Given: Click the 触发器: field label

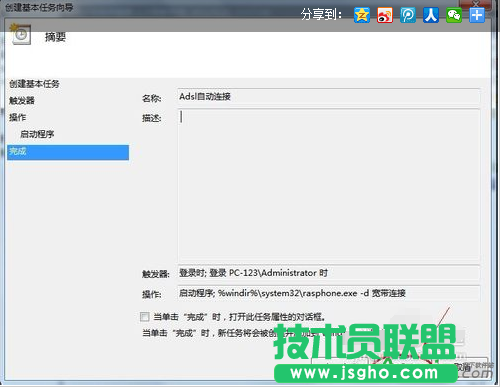Looking at the screenshot, I should (x=156, y=274).
